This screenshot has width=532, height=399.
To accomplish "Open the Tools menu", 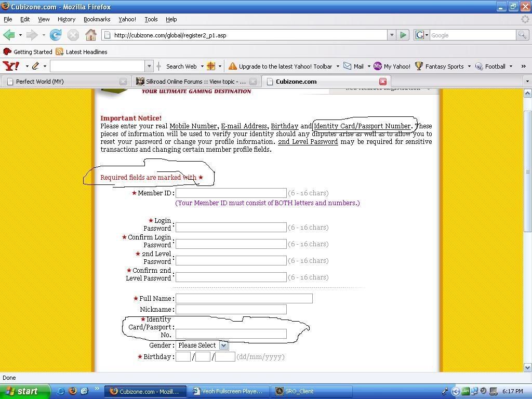I will tap(151, 19).
